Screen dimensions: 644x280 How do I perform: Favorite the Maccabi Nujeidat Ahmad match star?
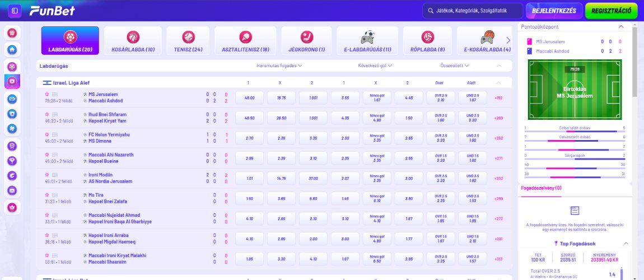tap(47, 214)
